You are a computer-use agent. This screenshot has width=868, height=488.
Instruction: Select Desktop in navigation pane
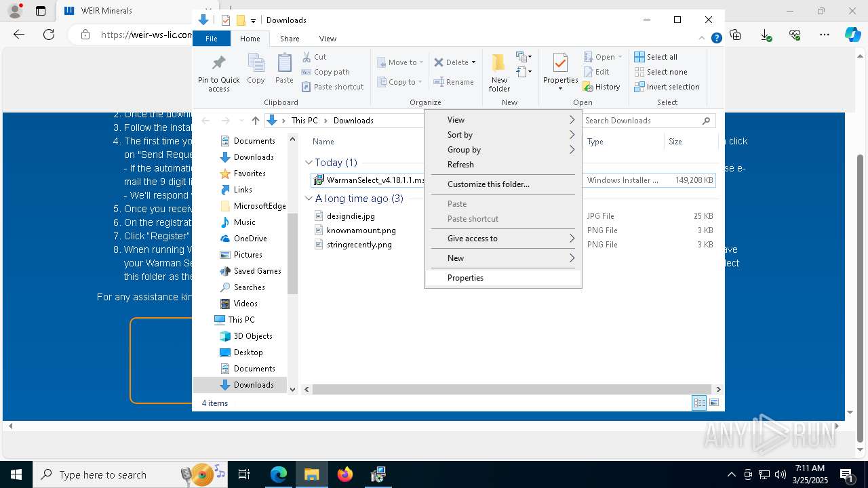click(248, 352)
